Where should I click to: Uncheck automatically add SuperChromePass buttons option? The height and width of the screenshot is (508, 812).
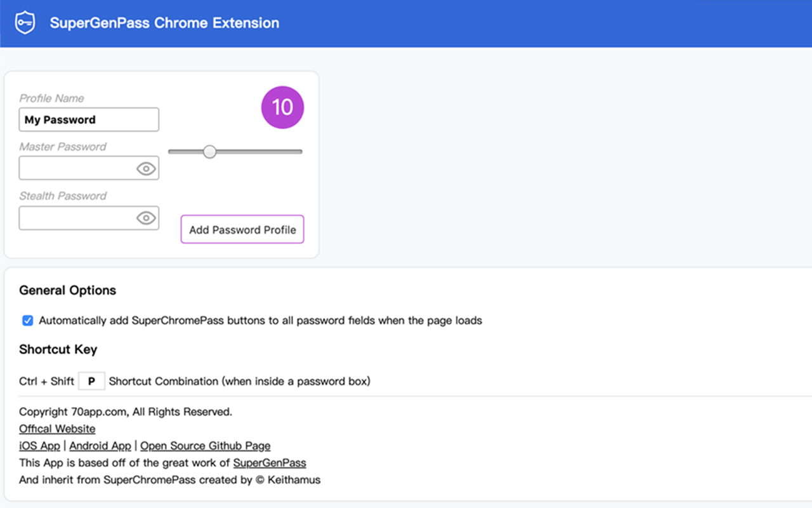pyautogui.click(x=27, y=320)
